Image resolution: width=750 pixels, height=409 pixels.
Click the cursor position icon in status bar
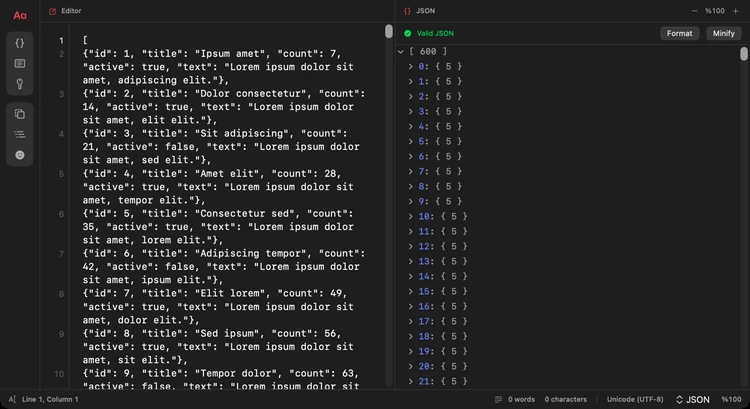pyautogui.click(x=12, y=399)
